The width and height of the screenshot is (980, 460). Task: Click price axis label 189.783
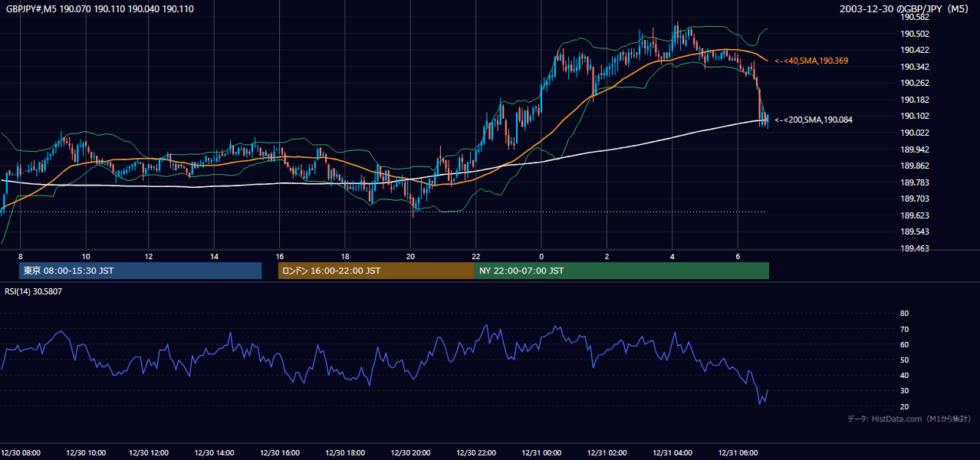(915, 182)
